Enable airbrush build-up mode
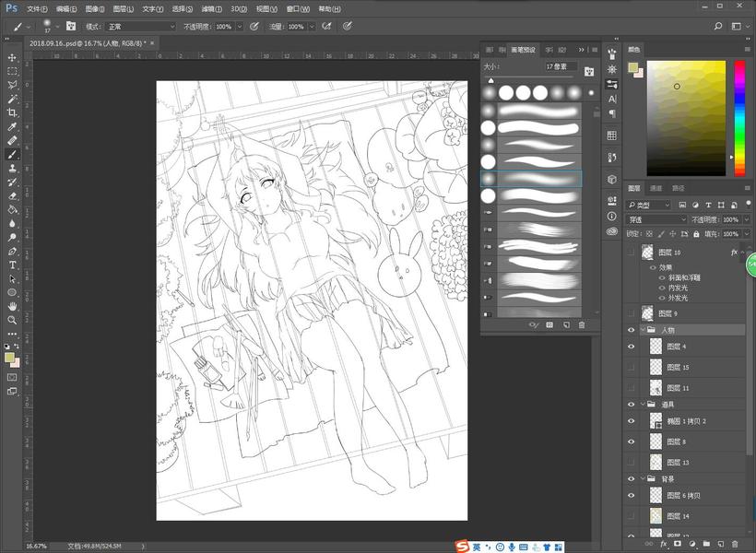The height and width of the screenshot is (553, 756). (327, 27)
